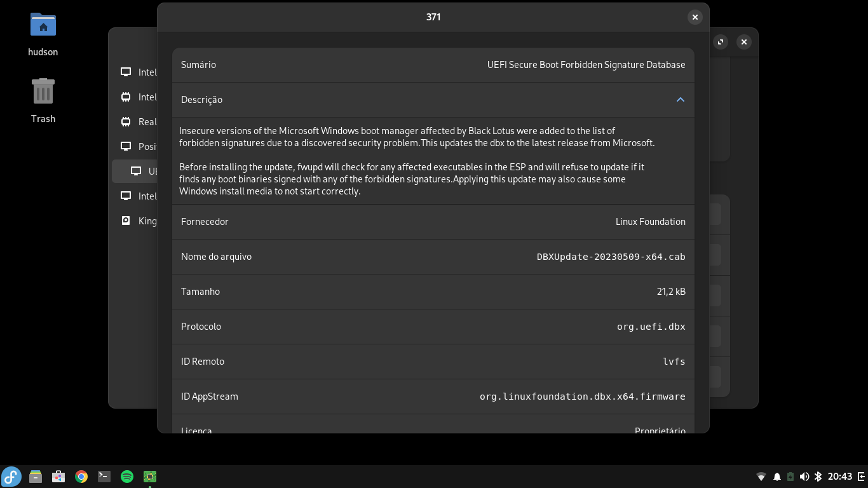The image size is (868, 488).
Task: Open the volume speaker tray icon
Action: coord(804,477)
